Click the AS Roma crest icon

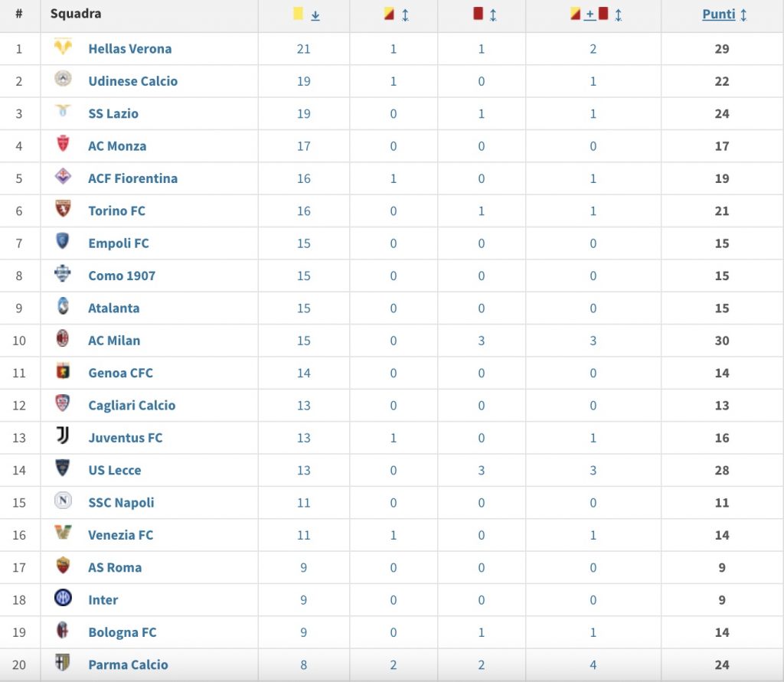click(x=63, y=566)
